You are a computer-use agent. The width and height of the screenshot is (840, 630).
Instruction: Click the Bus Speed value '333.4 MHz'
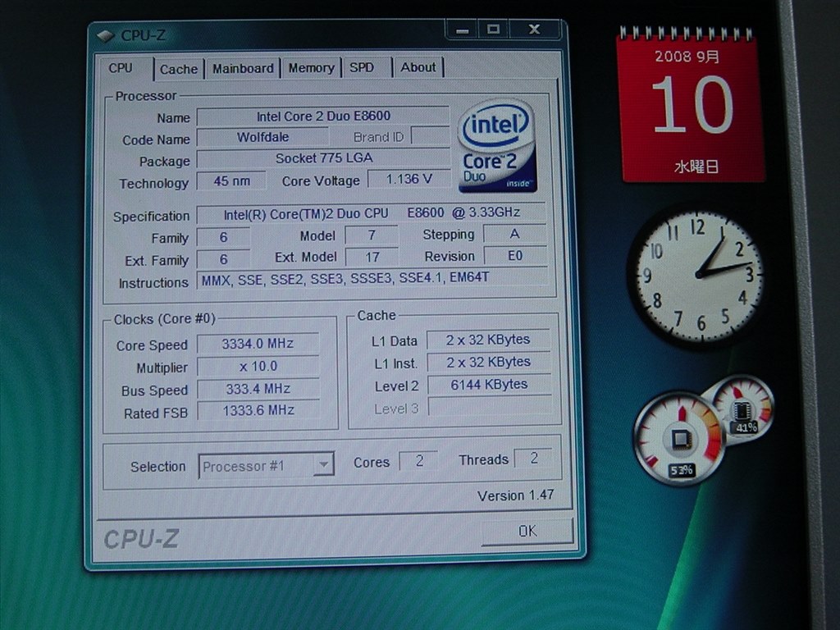(x=258, y=389)
